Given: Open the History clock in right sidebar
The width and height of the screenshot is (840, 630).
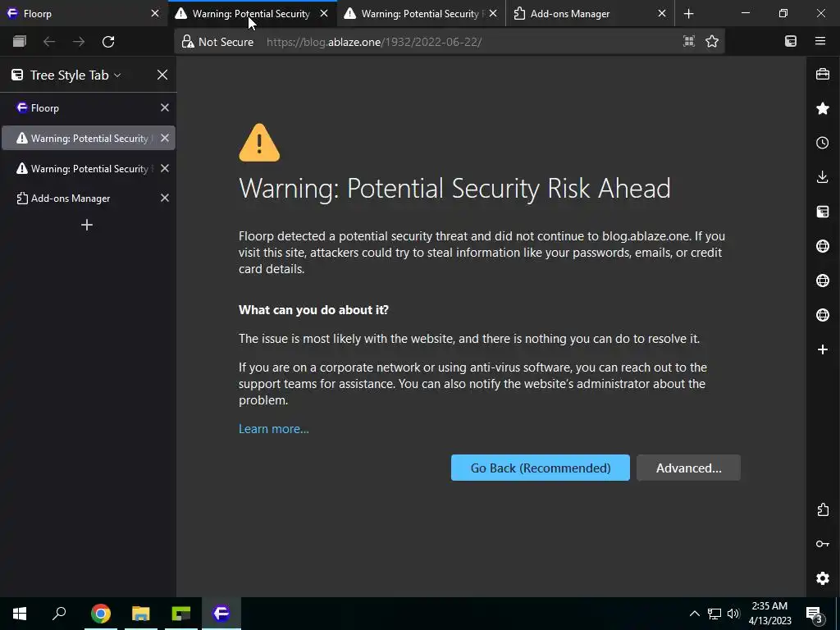Looking at the screenshot, I should [x=823, y=143].
